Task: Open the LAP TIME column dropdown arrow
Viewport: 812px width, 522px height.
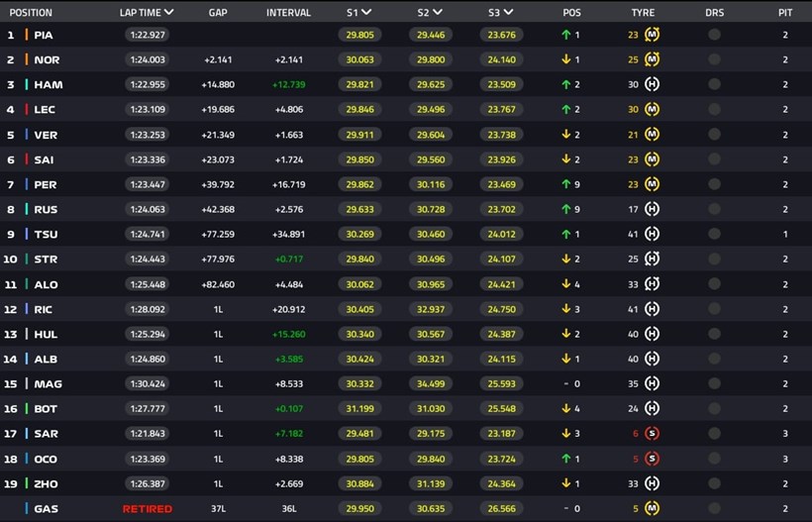Action: pos(168,12)
